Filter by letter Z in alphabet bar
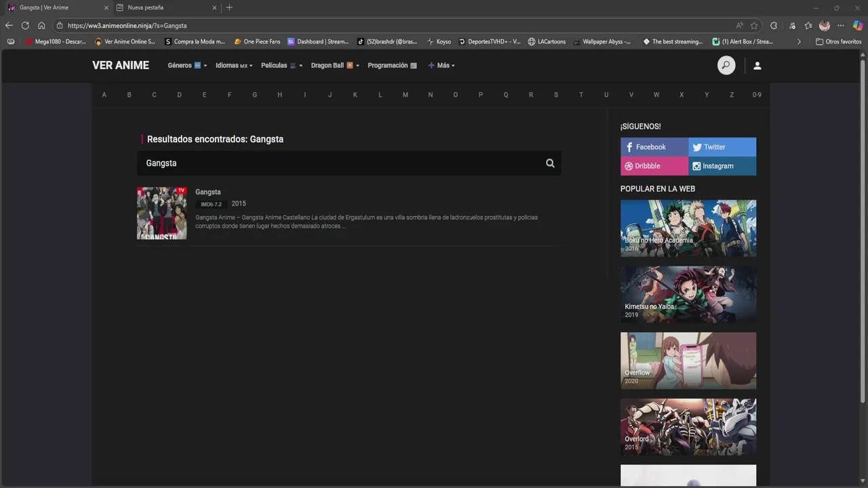 732,95
